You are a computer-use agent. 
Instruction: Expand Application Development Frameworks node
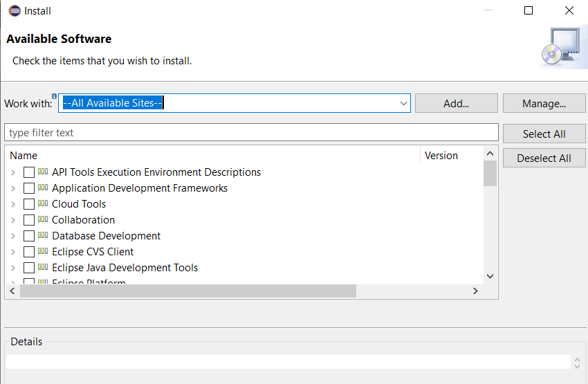point(13,188)
